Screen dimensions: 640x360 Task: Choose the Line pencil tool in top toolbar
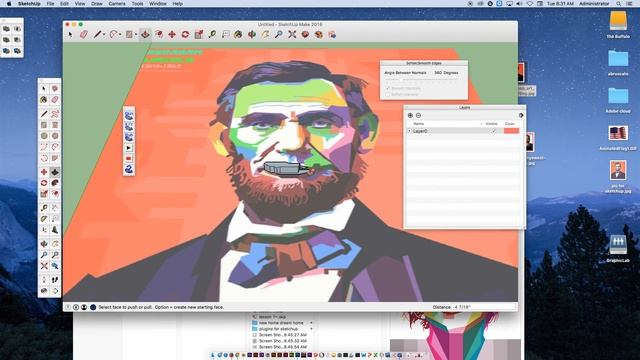[97, 35]
